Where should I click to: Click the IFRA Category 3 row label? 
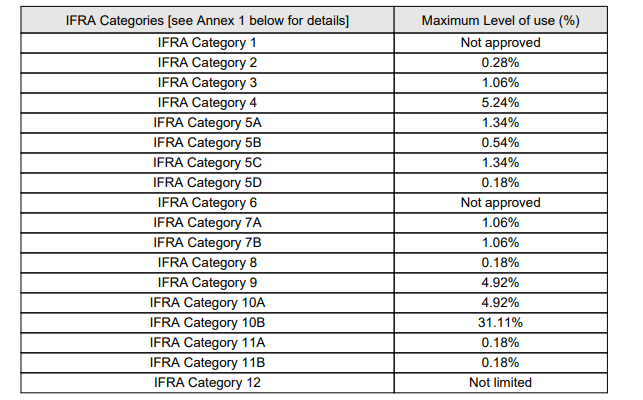pos(207,83)
